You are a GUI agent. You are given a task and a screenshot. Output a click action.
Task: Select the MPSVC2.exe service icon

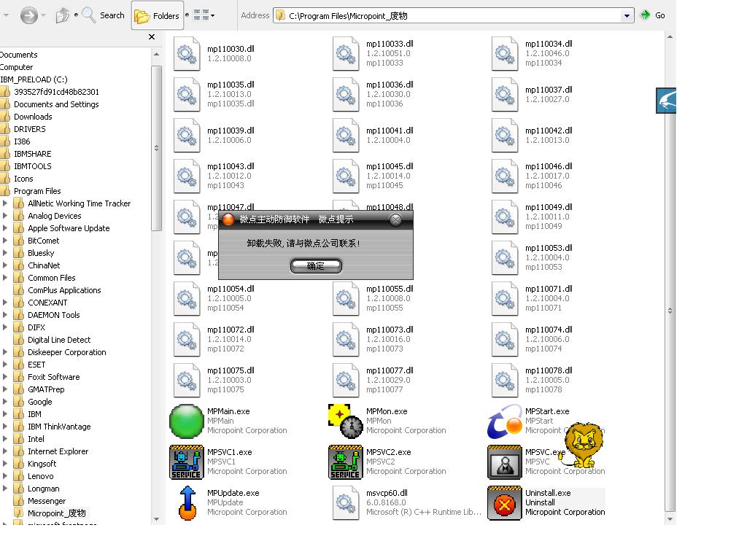tap(346, 462)
